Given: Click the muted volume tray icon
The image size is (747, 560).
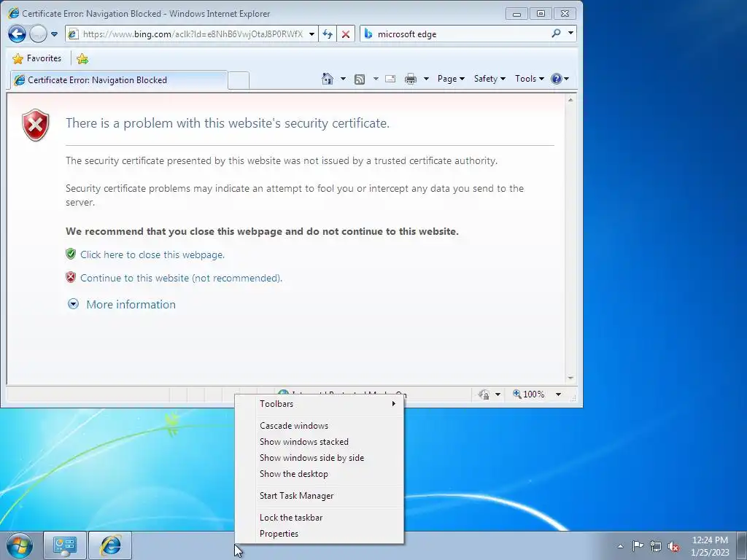Looking at the screenshot, I should click(x=673, y=547).
